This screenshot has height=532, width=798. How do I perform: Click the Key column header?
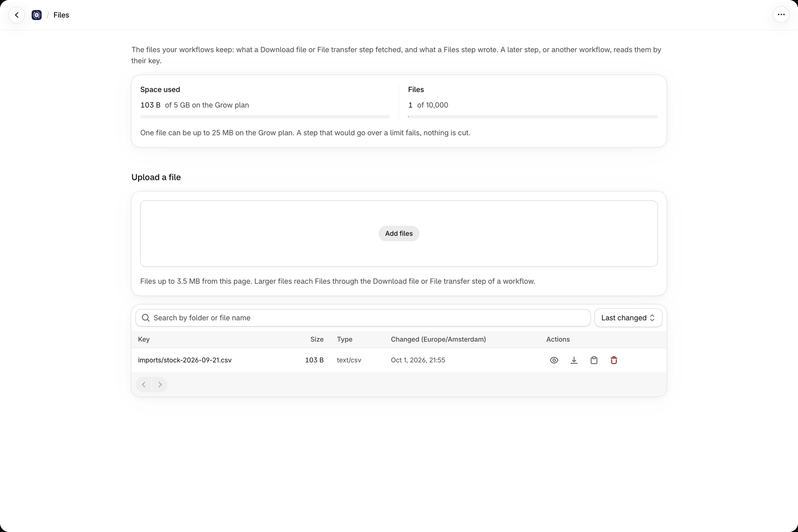(144, 340)
